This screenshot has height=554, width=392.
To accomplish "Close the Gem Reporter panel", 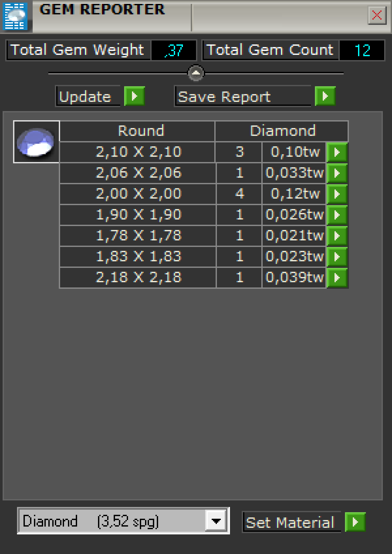I will click(377, 15).
